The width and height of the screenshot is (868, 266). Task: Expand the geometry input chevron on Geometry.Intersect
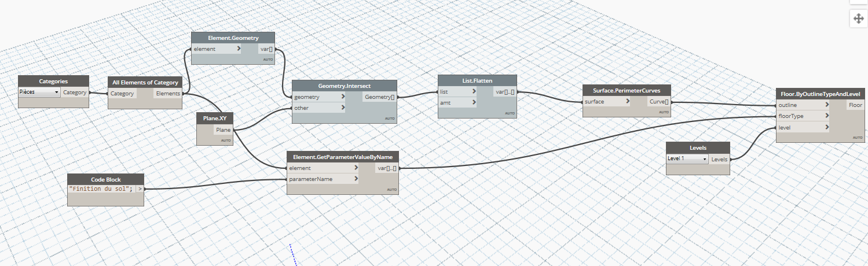pyautogui.click(x=343, y=97)
